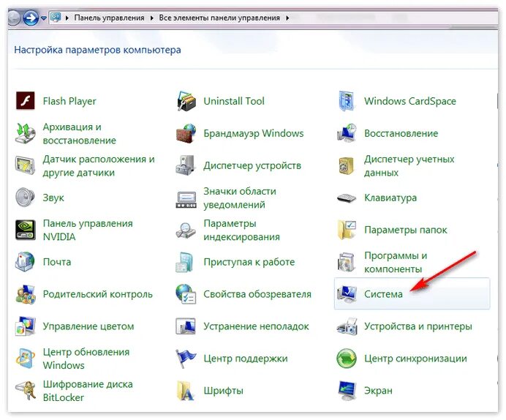Open the Управление цветом icon
The image size is (506, 420).
[x=25, y=326]
